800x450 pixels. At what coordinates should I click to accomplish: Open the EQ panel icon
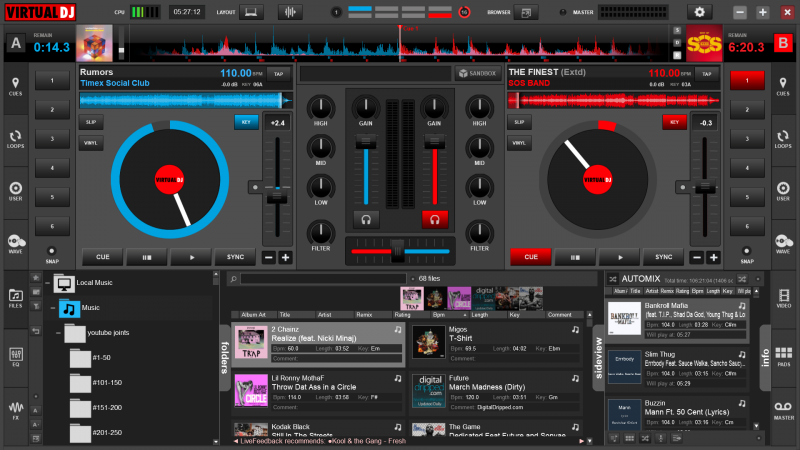click(15, 357)
